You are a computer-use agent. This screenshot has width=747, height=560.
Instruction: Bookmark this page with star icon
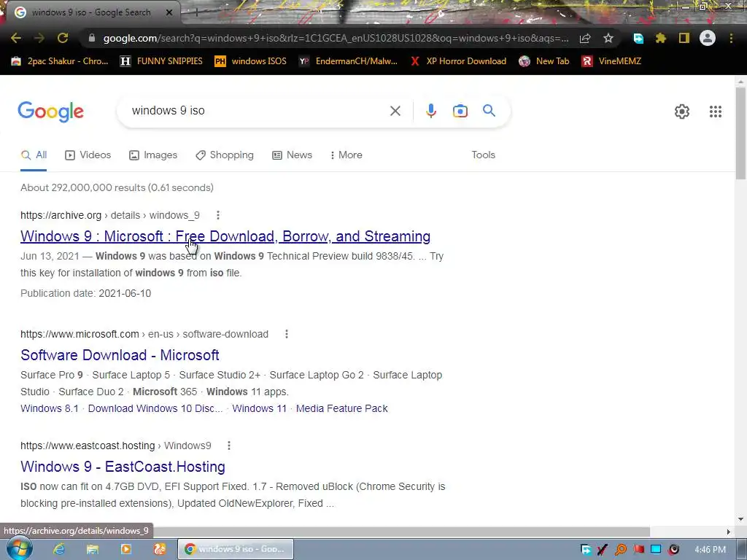pyautogui.click(x=608, y=38)
